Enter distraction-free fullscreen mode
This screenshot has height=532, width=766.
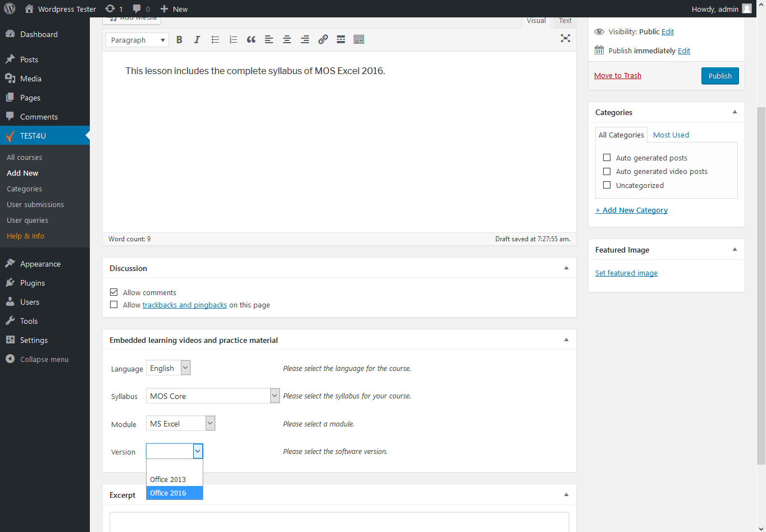(x=565, y=38)
